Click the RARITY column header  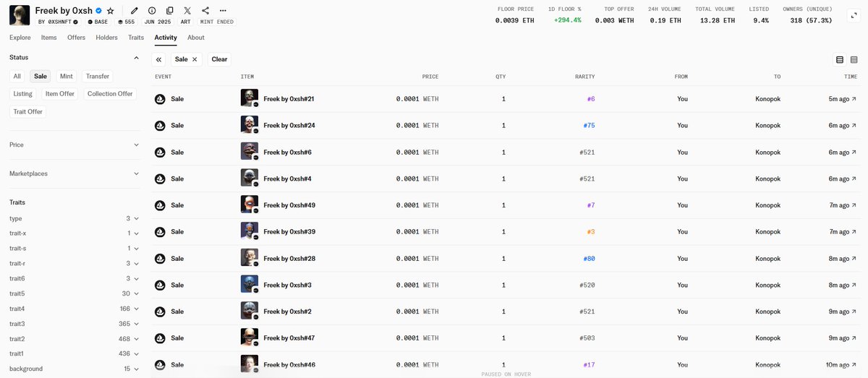click(x=584, y=77)
